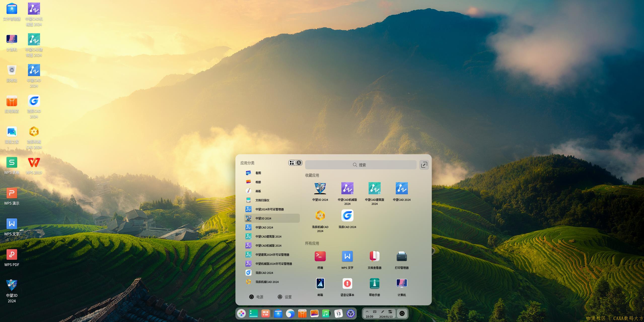Launch 打印管理器 print manager
This screenshot has height=322, width=644.
coord(402,257)
